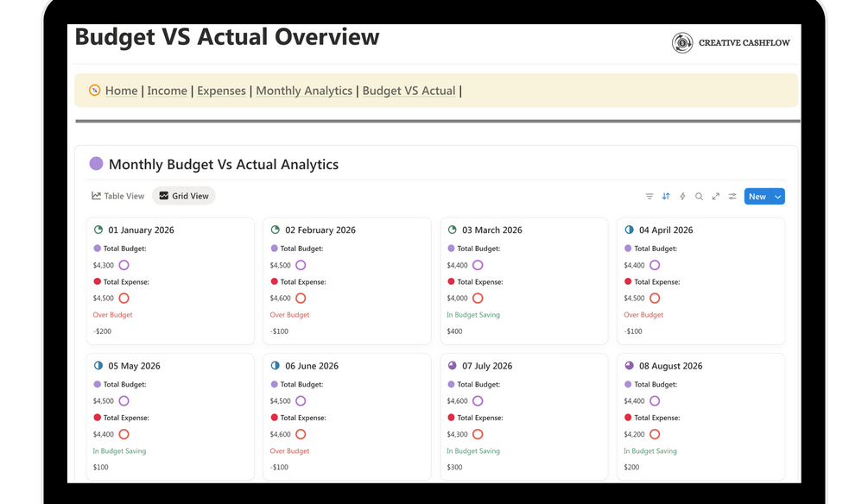Select the Grid View tab
The width and height of the screenshot is (868, 504).
point(184,197)
